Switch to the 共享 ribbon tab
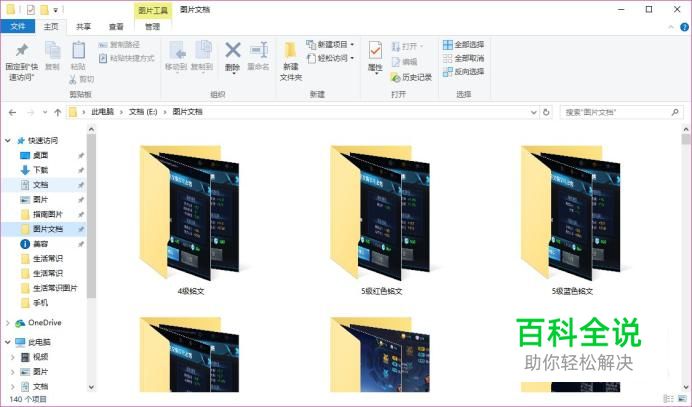This screenshot has height=407, width=692. 83,26
